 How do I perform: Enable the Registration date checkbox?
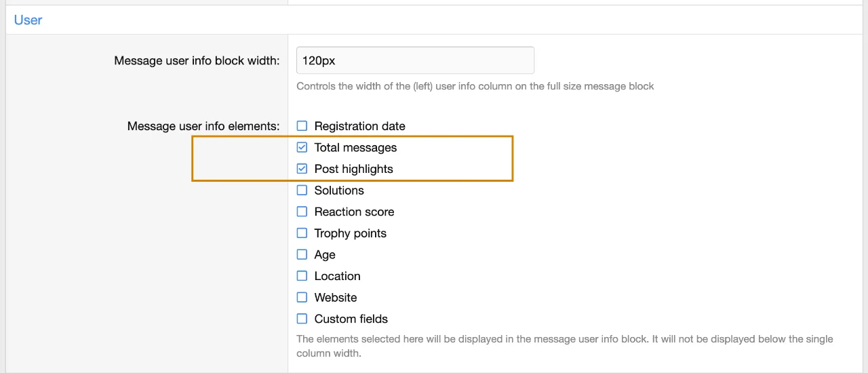[302, 126]
